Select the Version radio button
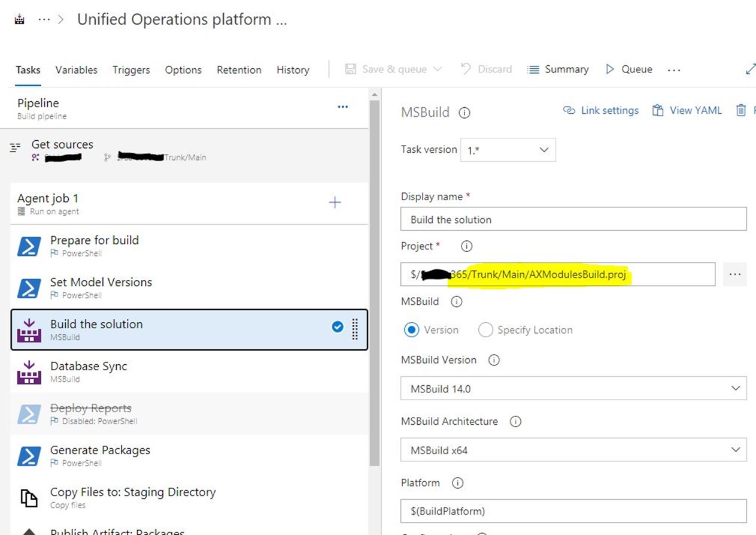 tap(411, 330)
